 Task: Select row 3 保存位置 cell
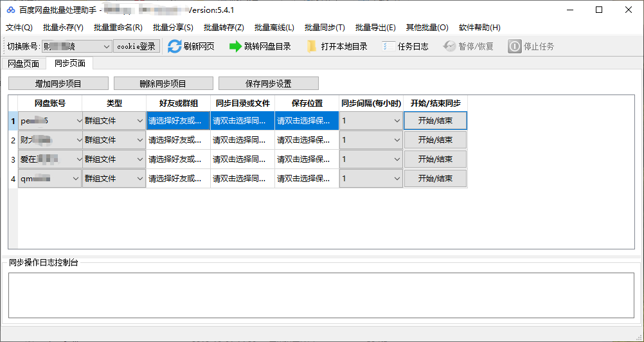coord(307,159)
